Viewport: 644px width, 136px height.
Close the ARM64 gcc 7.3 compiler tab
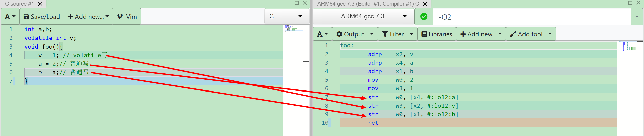tap(425, 4)
